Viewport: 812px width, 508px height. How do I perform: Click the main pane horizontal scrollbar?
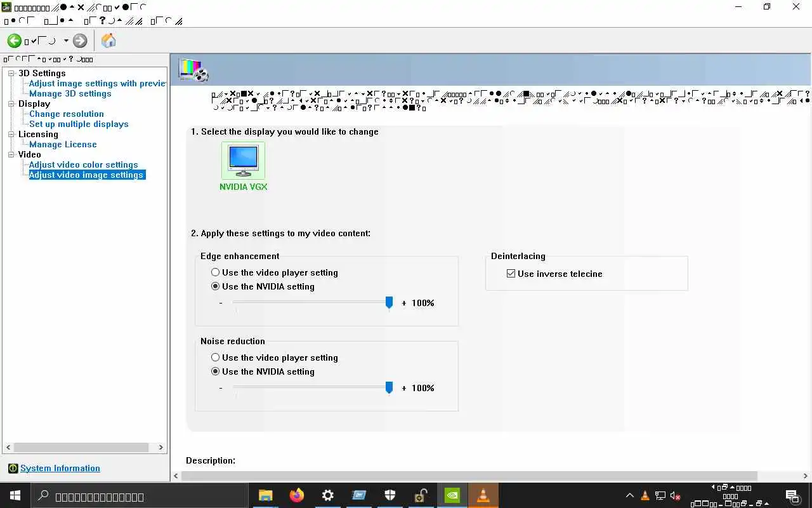[469, 476]
